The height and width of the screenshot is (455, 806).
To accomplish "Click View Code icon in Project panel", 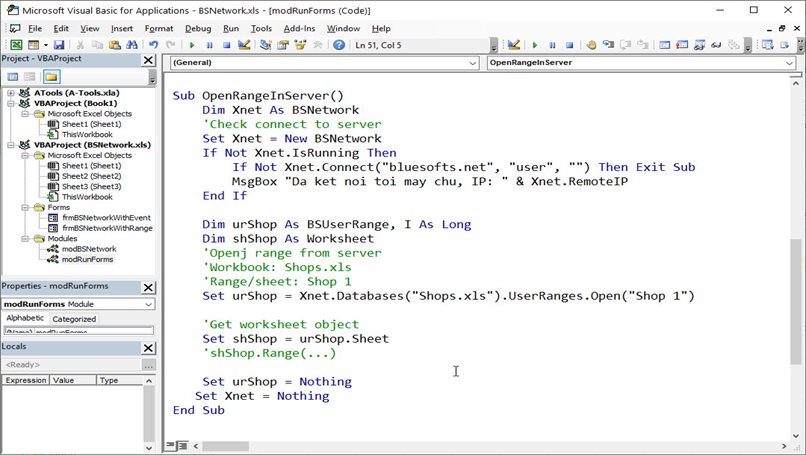I will (x=13, y=77).
